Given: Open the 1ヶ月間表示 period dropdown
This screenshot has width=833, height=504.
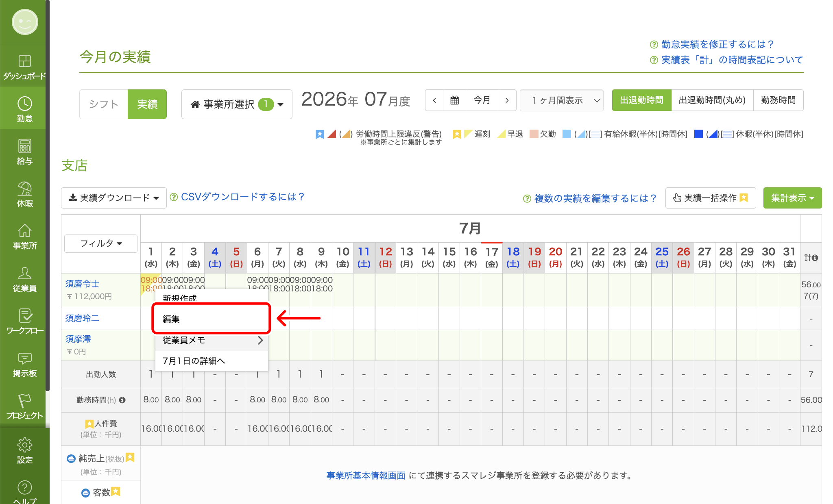Looking at the screenshot, I should click(x=562, y=100).
